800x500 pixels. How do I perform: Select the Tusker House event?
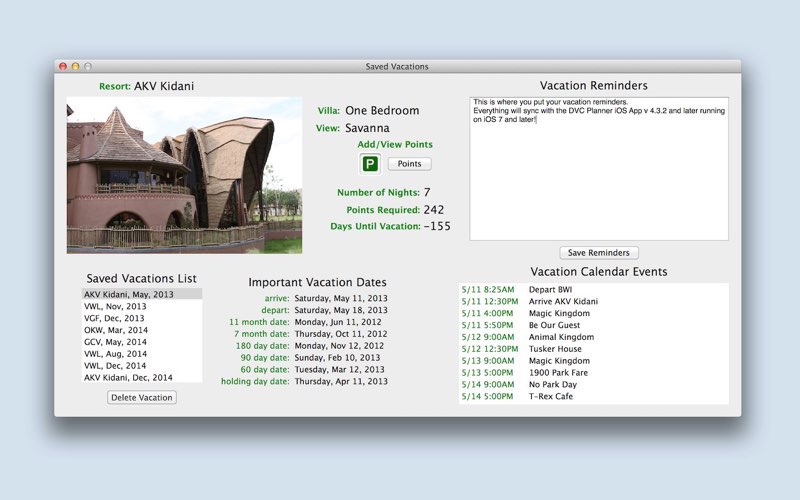[x=593, y=348]
